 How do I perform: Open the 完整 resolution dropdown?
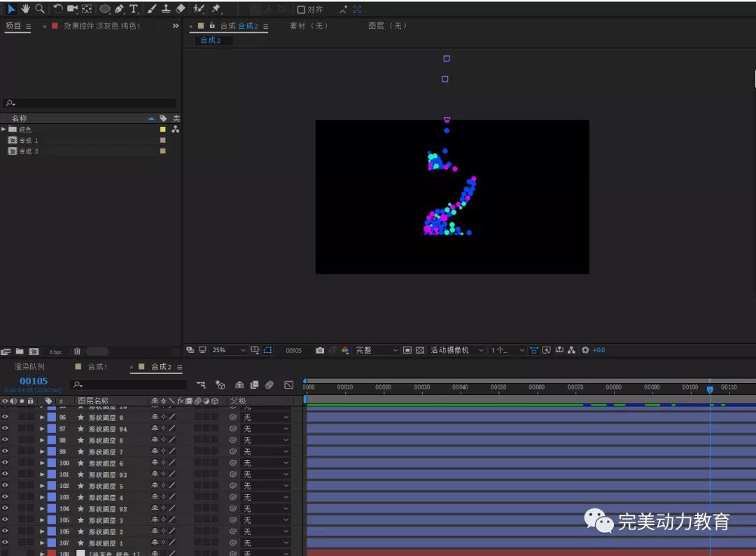(376, 350)
